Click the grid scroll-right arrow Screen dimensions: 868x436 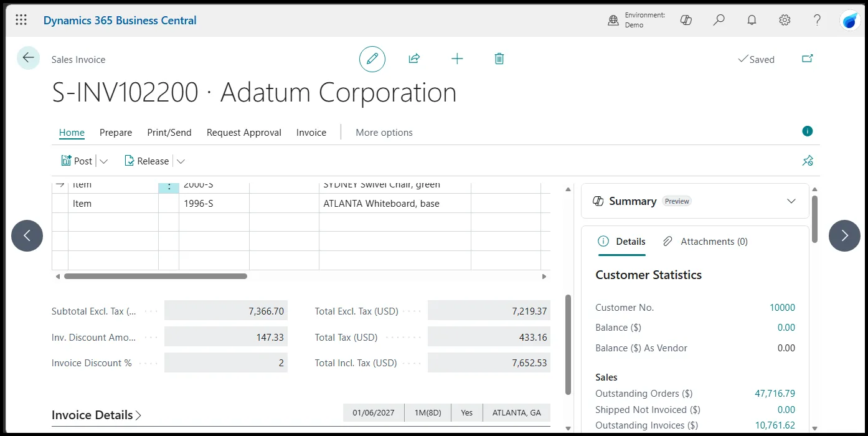tap(544, 276)
